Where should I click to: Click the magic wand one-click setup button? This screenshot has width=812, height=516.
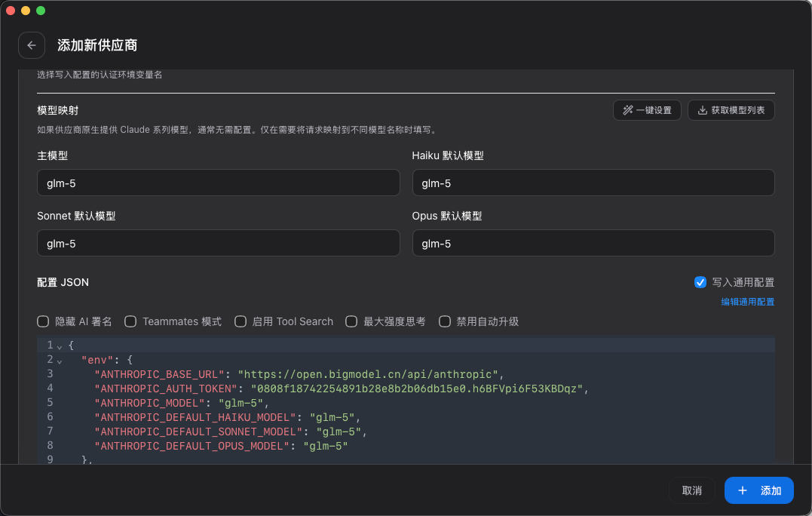pos(647,110)
